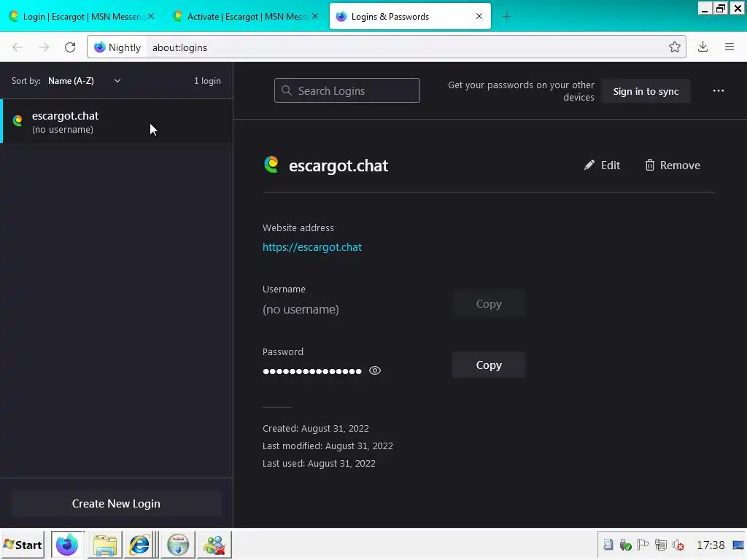Screen dimensions: 747x560
Task: Close the Logins & Passwords tab
Action: pyautogui.click(x=479, y=16)
